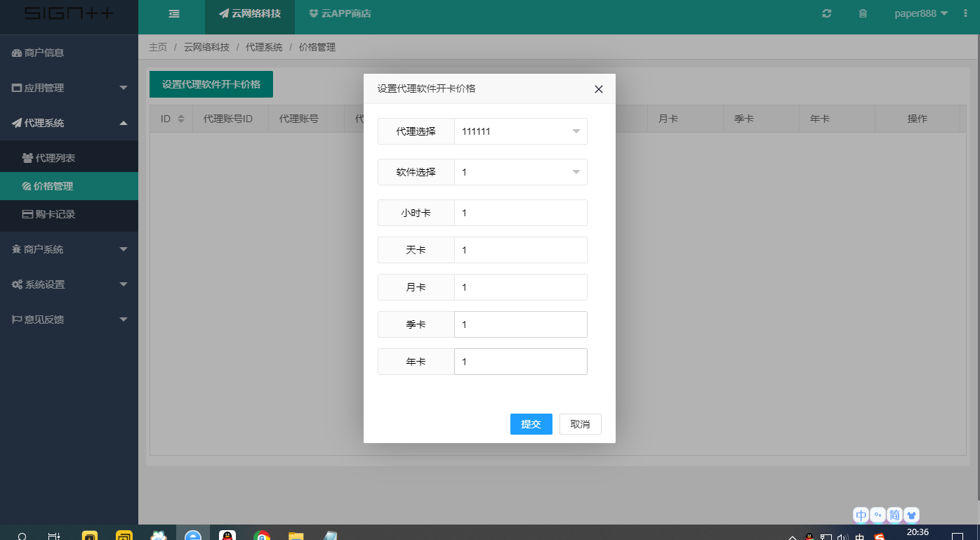Viewport: 980px width, 540px height.
Task: Expand the 应用管理 sidebar section
Action: (x=69, y=87)
